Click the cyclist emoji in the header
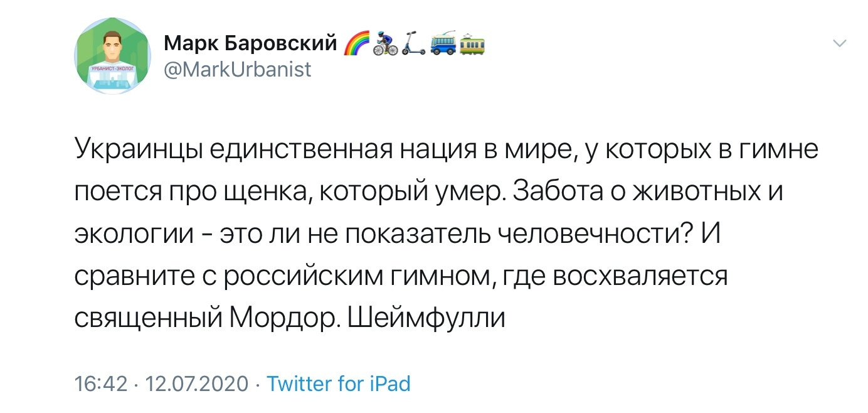 coord(384,44)
